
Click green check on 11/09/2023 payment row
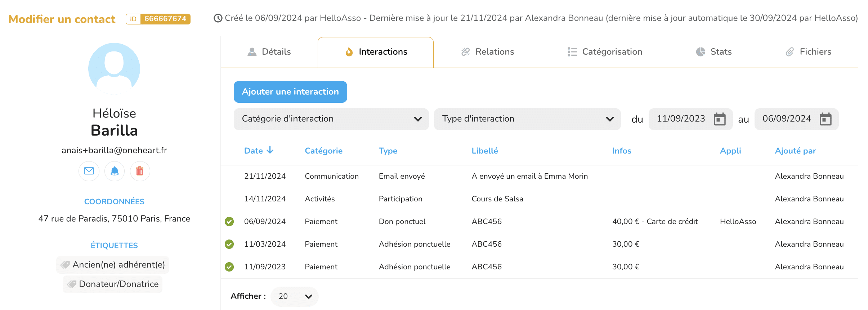click(229, 267)
